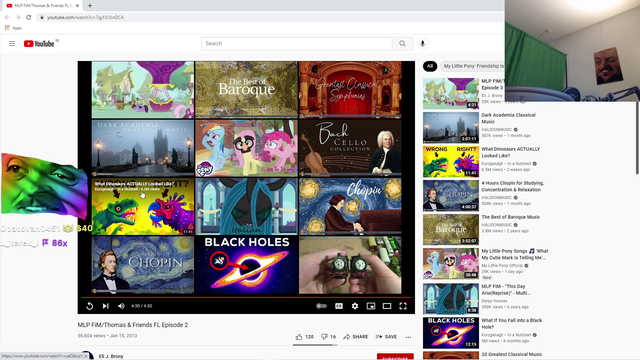Replay the finished video

90,306
